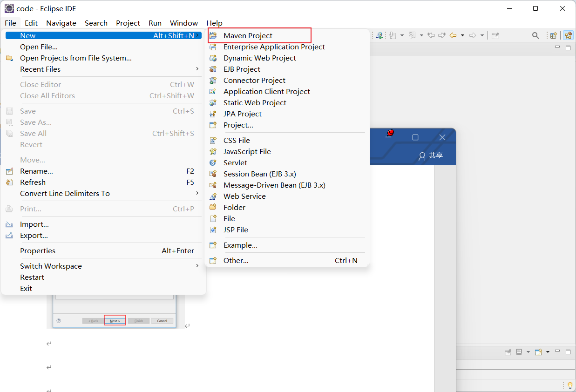This screenshot has width=576, height=392.
Task: Click the Previous Annotation toolbar icon
Action: pos(412,35)
